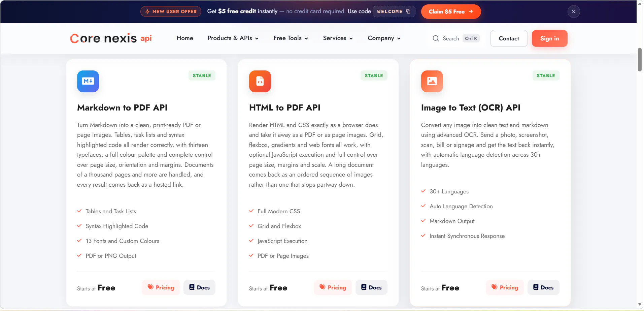Click STABLE badge on Markdown to PDF card
The height and width of the screenshot is (311, 644).
[x=202, y=75]
